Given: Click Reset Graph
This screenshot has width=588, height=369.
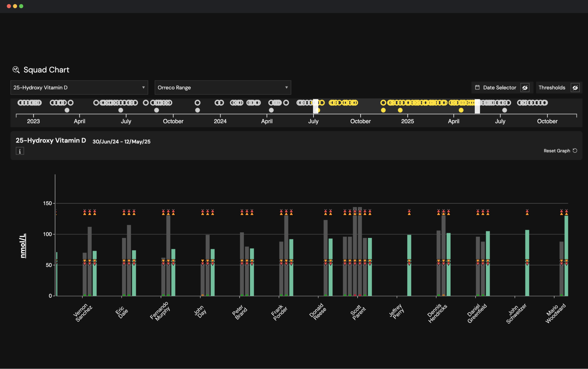Looking at the screenshot, I should [556, 151].
